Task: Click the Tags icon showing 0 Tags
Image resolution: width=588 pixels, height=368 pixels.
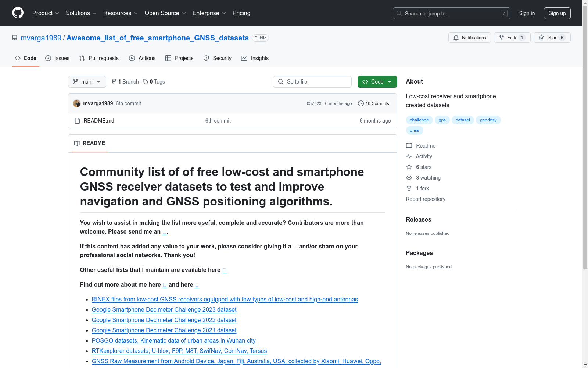Action: pyautogui.click(x=146, y=82)
